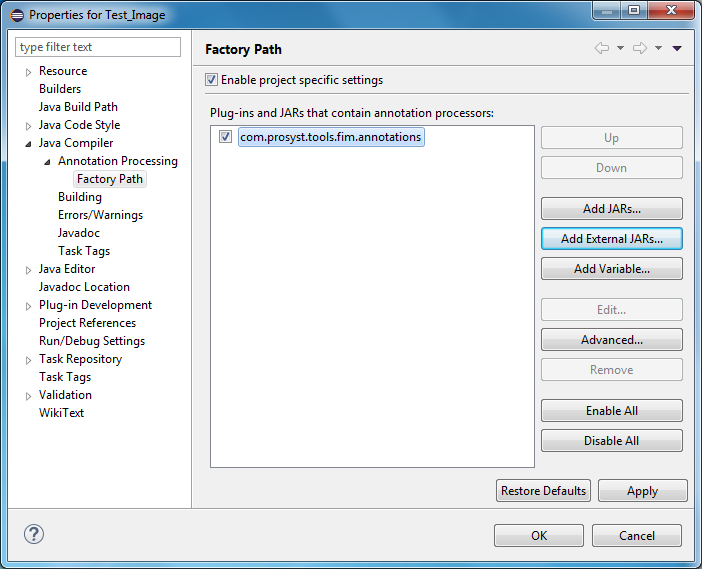
Task: Open forward history dropdown arrow
Action: click(659, 48)
